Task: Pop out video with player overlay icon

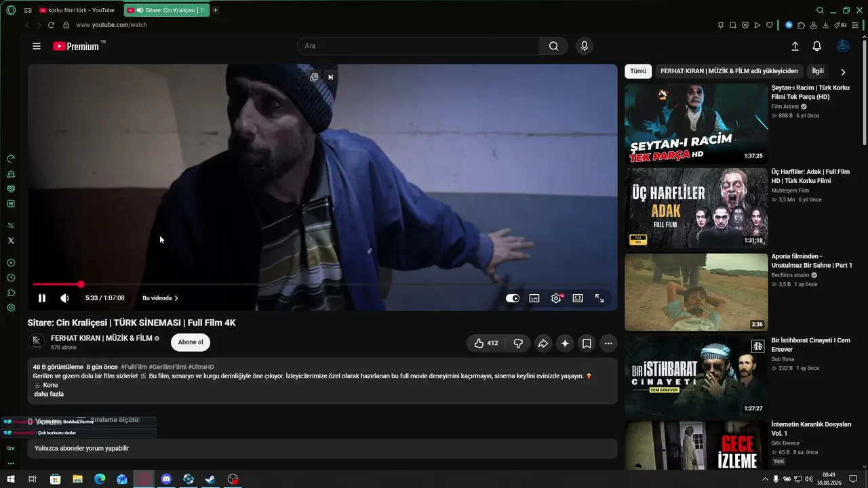Action: (x=314, y=77)
